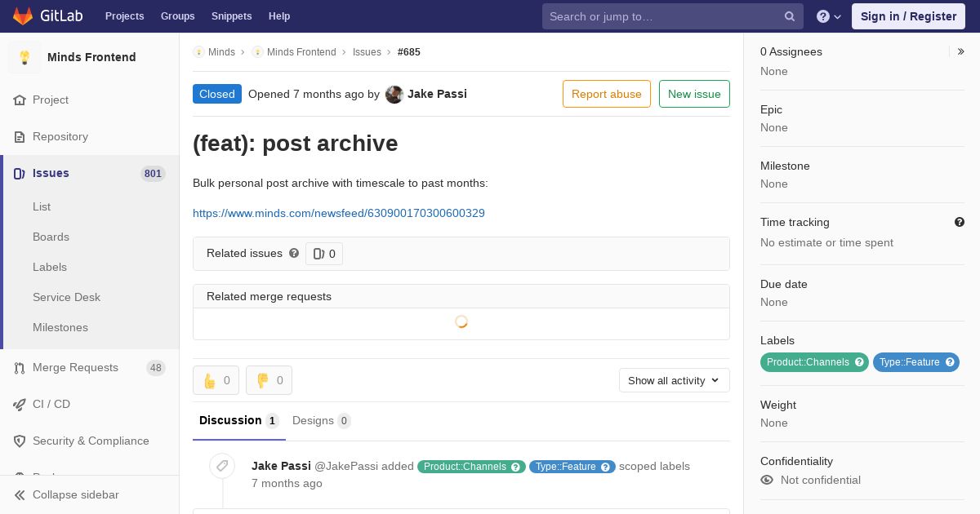980x514 pixels.
Task: Click the search magnifier icon
Action: (790, 16)
